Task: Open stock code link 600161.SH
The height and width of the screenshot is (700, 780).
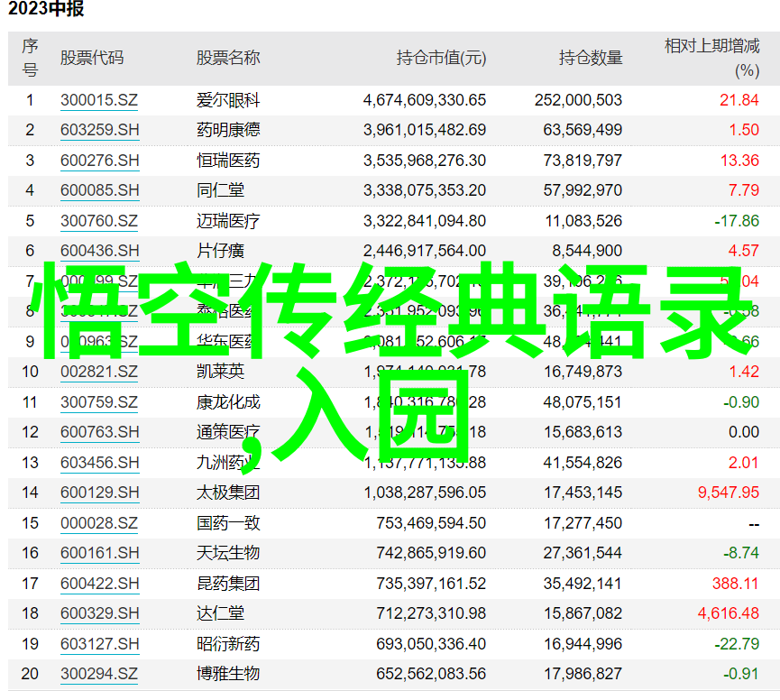Action: 99,553
